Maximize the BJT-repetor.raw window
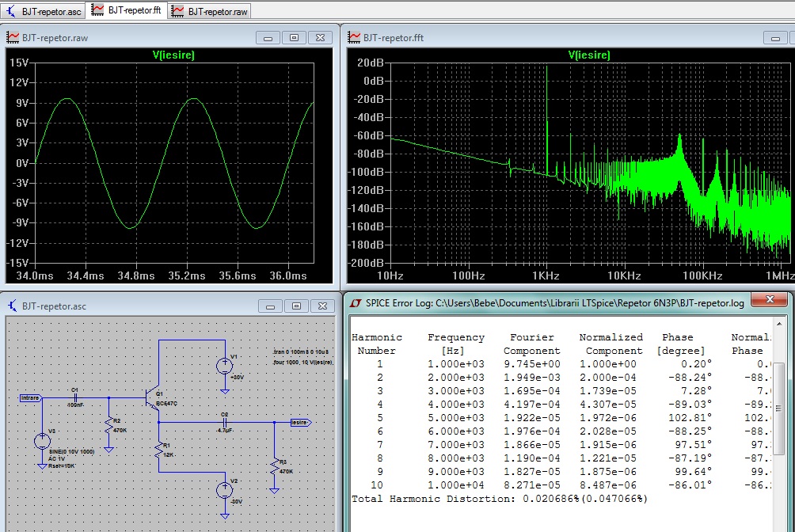The image size is (795, 532). pos(294,38)
